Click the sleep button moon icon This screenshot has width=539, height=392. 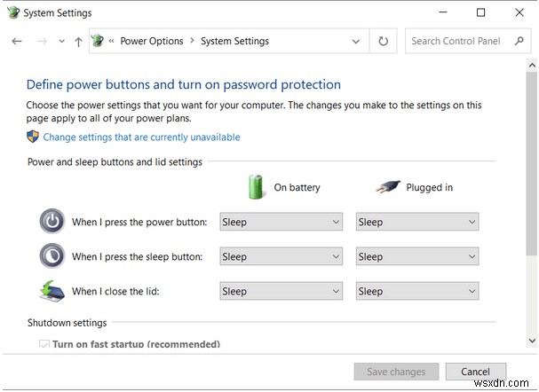52,255
